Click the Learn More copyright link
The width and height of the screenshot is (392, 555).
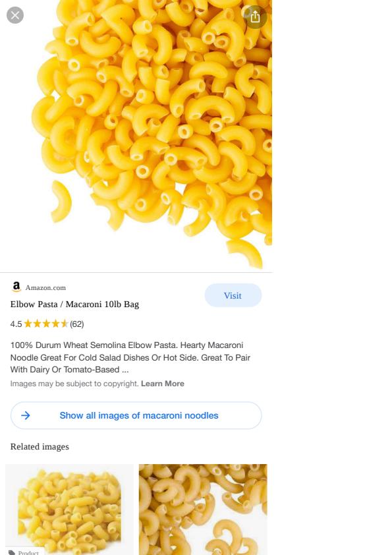(162, 384)
